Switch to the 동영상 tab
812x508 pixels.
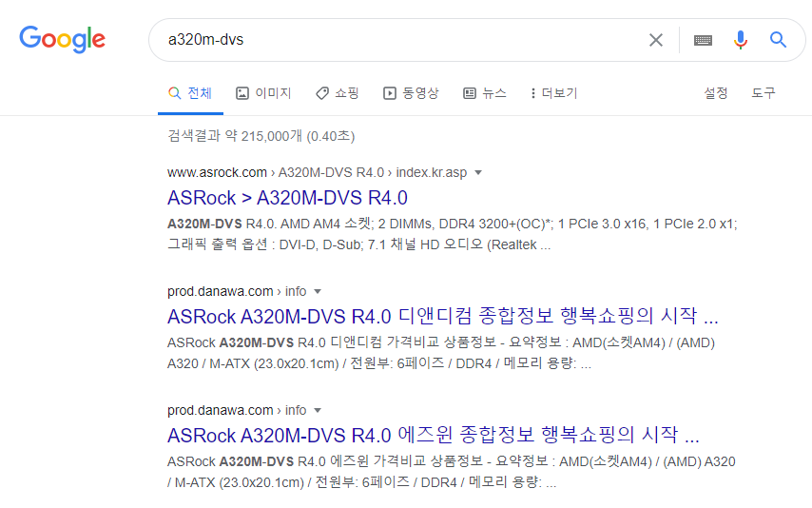411,93
